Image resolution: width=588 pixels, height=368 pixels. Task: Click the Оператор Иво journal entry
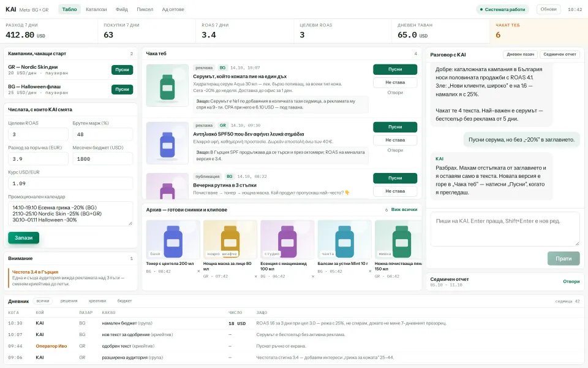[51, 346]
